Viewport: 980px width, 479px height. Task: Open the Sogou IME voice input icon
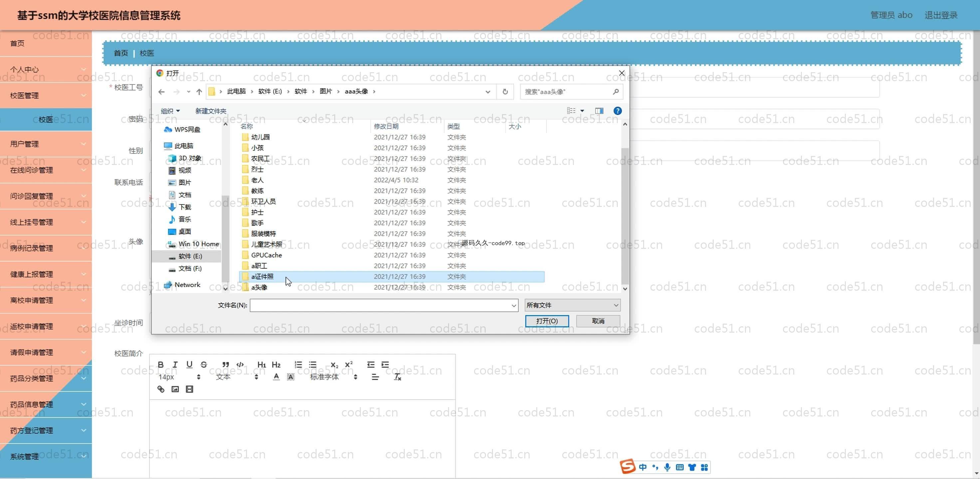[667, 467]
